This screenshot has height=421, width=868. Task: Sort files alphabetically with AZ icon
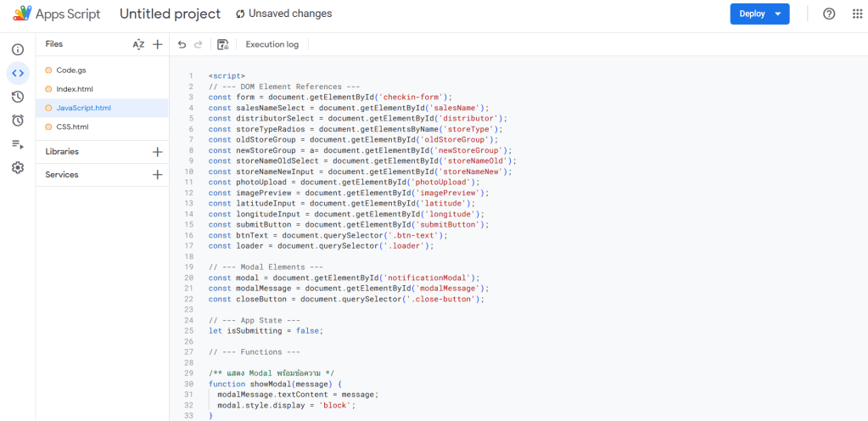tap(138, 44)
